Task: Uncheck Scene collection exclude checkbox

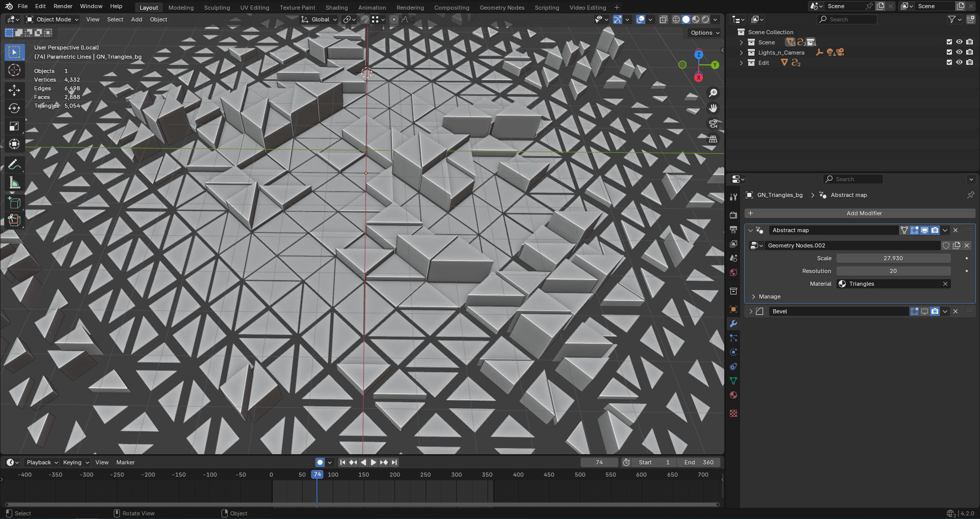Action: (949, 42)
